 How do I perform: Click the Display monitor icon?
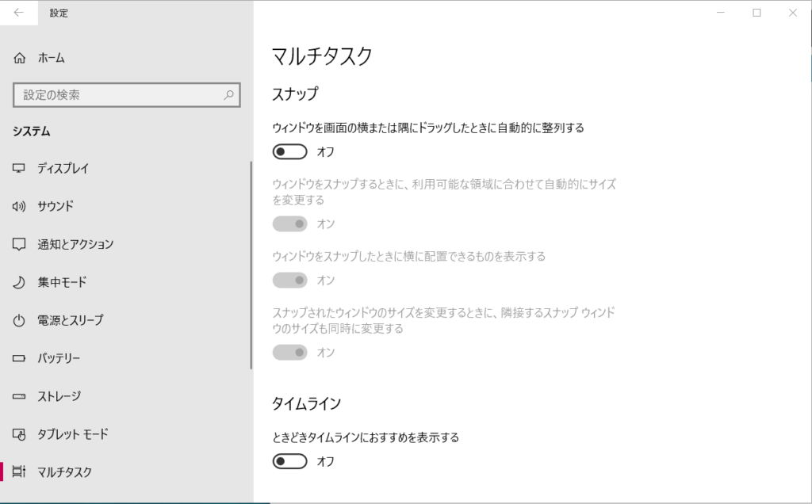pyautogui.click(x=19, y=168)
